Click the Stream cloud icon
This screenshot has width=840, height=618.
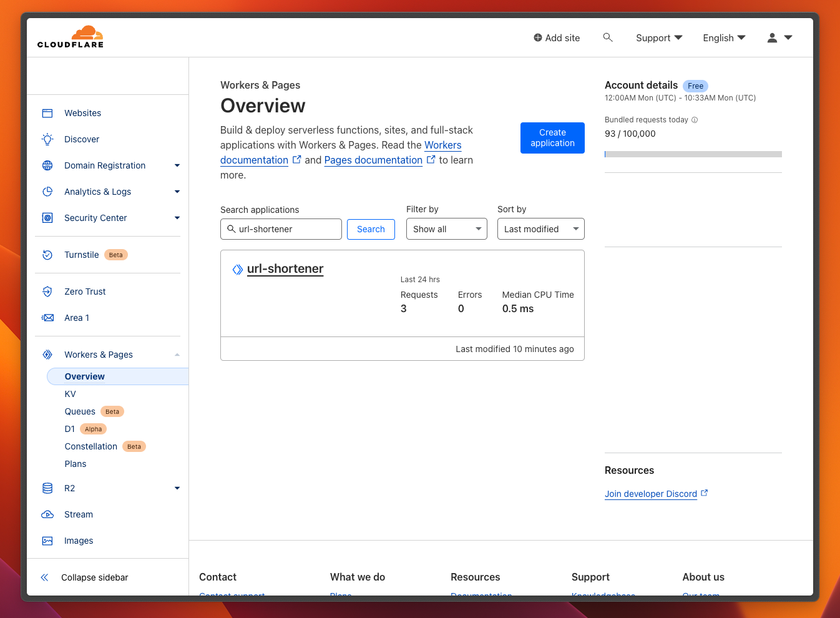point(47,514)
